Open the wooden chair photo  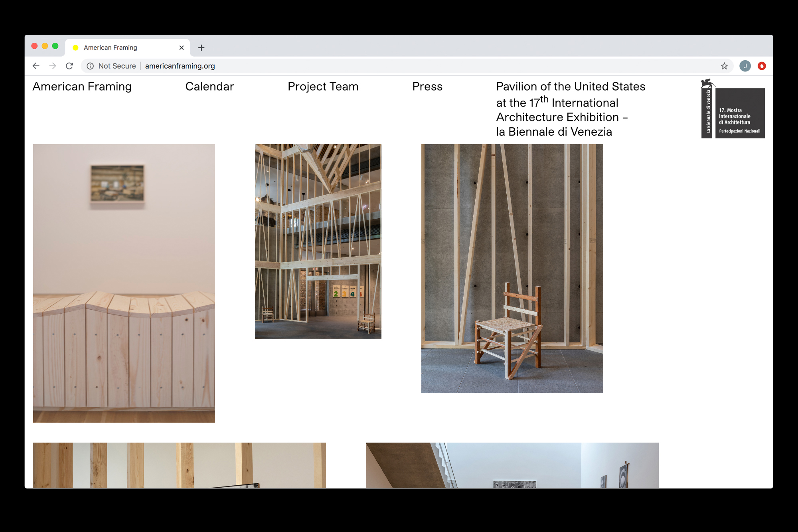[x=512, y=268]
